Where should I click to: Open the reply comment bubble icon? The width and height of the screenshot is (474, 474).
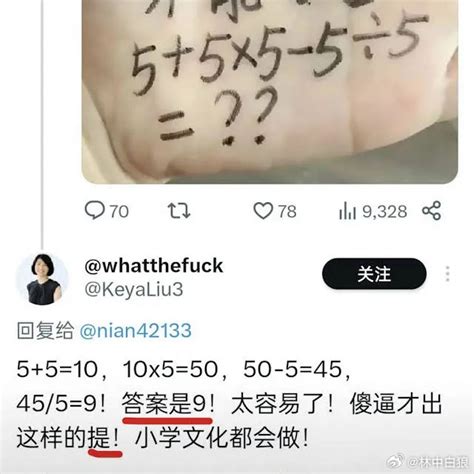[x=94, y=210]
